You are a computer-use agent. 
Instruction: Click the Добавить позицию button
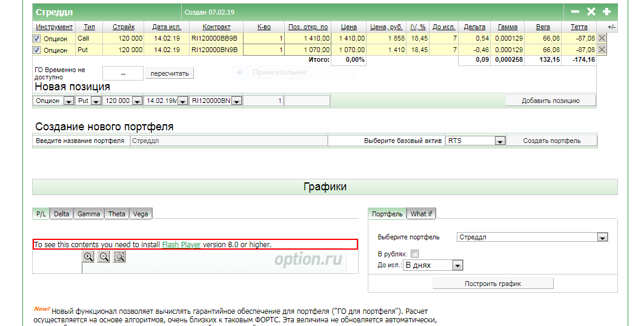[550, 101]
